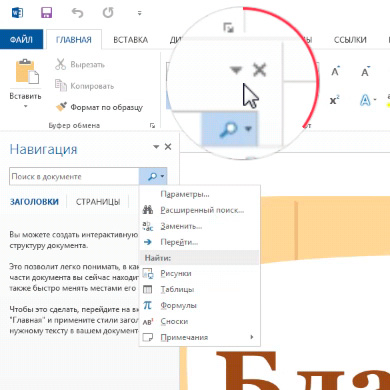
Task: Expand the search magnifier dropdown arrow
Action: coord(162,176)
